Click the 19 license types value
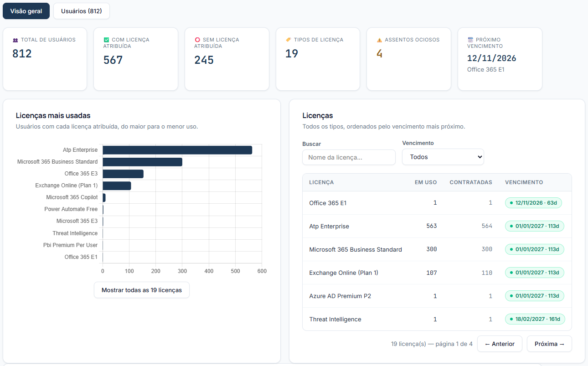 (292, 54)
